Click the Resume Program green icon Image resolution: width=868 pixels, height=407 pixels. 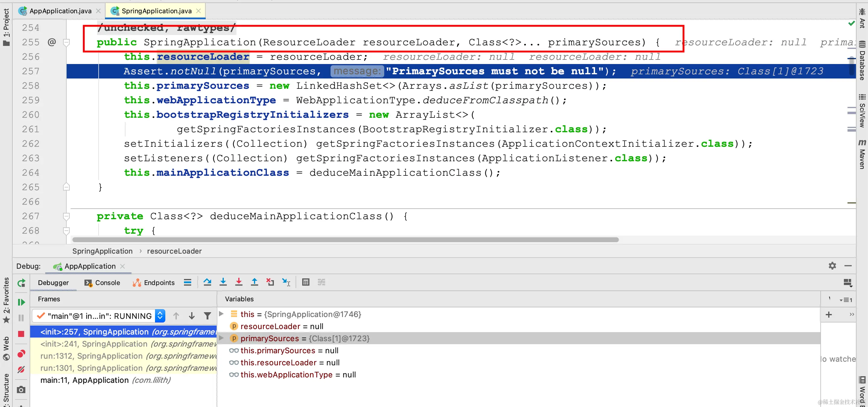point(21,302)
